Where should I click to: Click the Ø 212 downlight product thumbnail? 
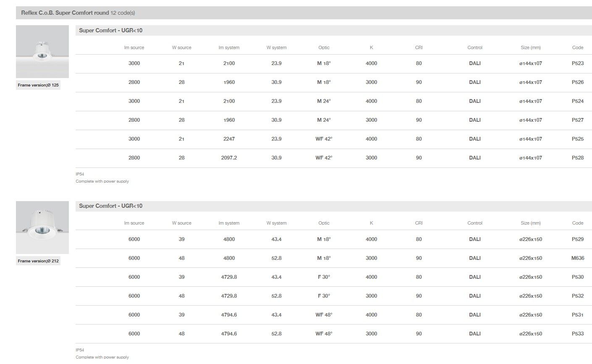(x=42, y=227)
